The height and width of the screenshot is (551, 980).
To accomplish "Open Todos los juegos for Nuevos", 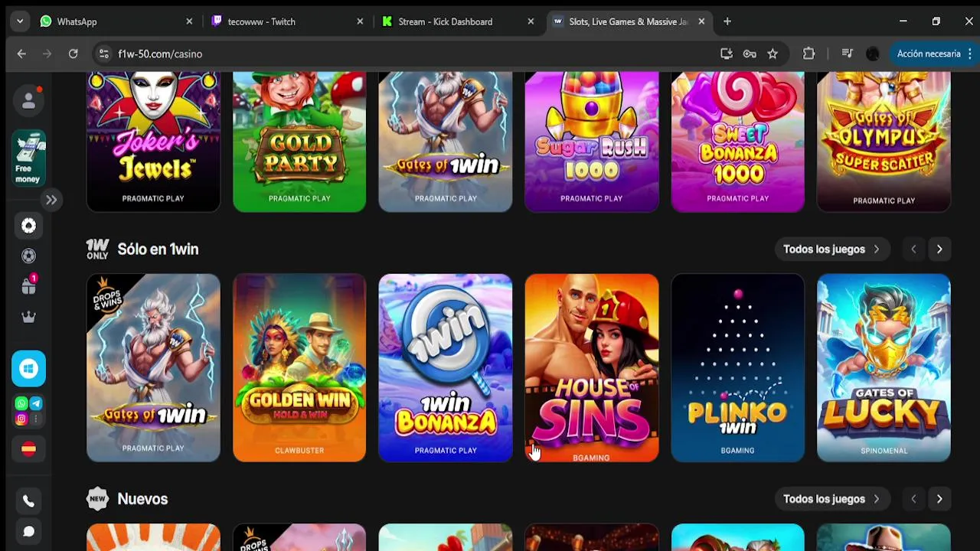I will pyautogui.click(x=831, y=499).
